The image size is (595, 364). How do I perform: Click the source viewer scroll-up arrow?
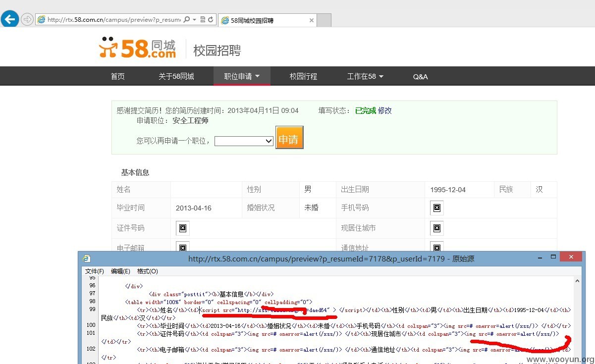(577, 281)
